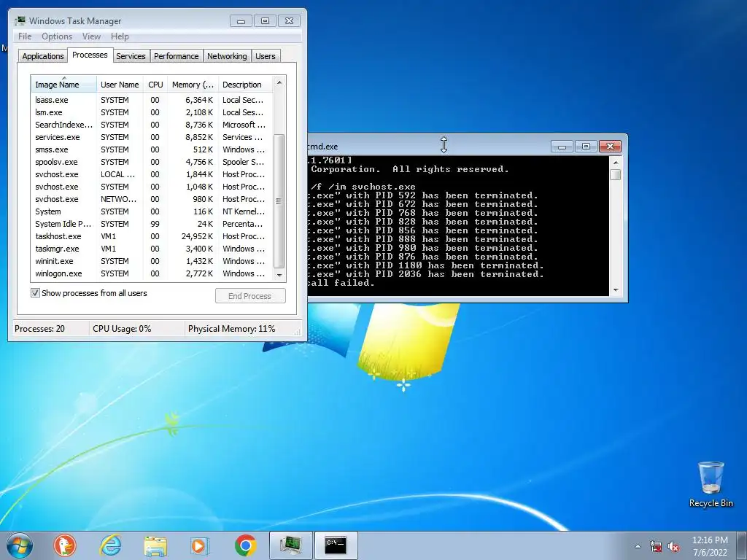Select the smss.exe process row
The width and height of the screenshot is (747, 560).
(x=152, y=149)
